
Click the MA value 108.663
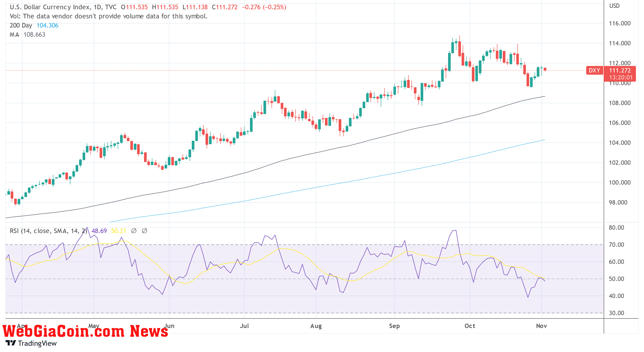(x=34, y=34)
